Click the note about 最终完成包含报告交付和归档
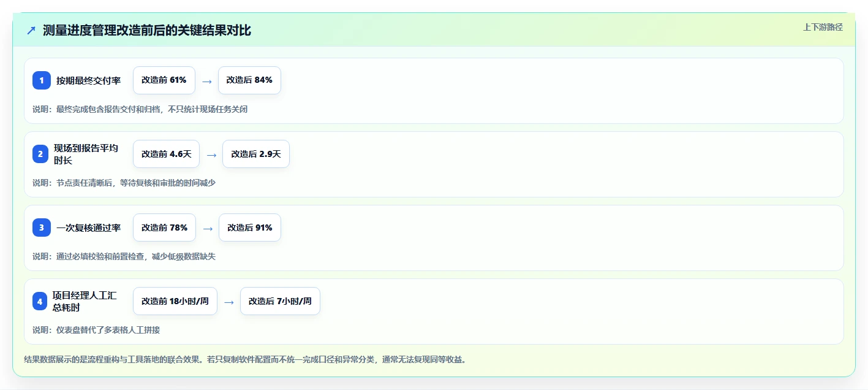This screenshot has height=390, width=868. (140, 109)
